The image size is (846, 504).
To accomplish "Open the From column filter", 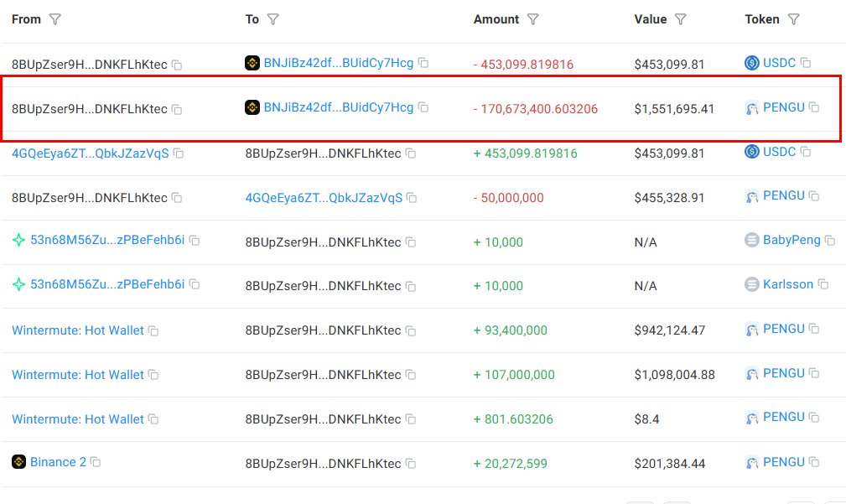I will [x=55, y=19].
